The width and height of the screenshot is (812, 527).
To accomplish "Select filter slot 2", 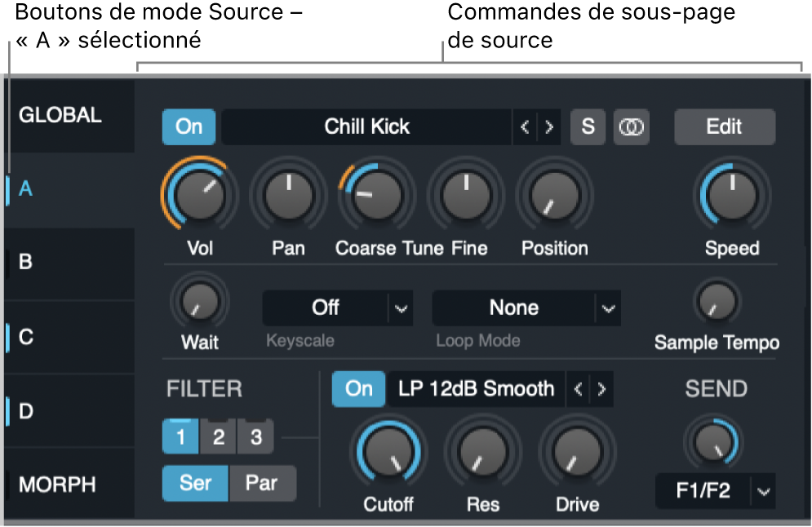I will pyautogui.click(x=218, y=437).
